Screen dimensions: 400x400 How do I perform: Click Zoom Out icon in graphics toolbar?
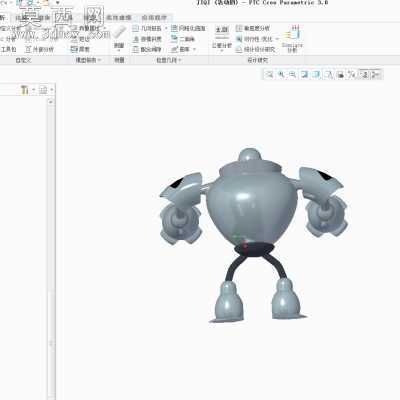(x=293, y=75)
